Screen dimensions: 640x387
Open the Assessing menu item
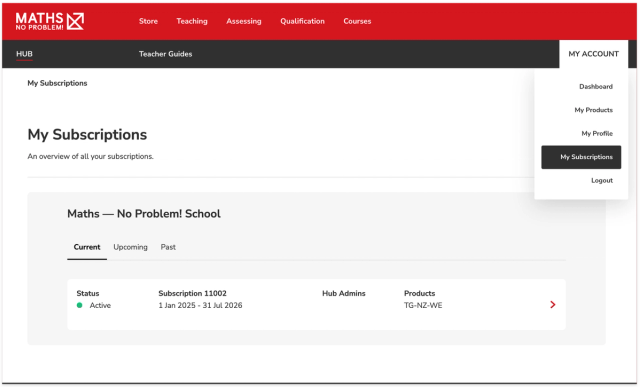click(x=244, y=21)
